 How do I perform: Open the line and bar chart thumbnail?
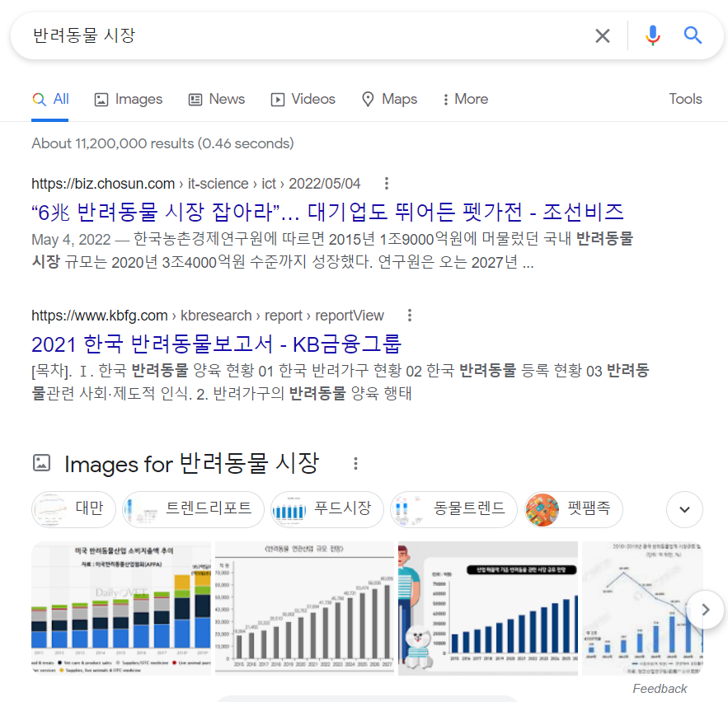(x=642, y=608)
